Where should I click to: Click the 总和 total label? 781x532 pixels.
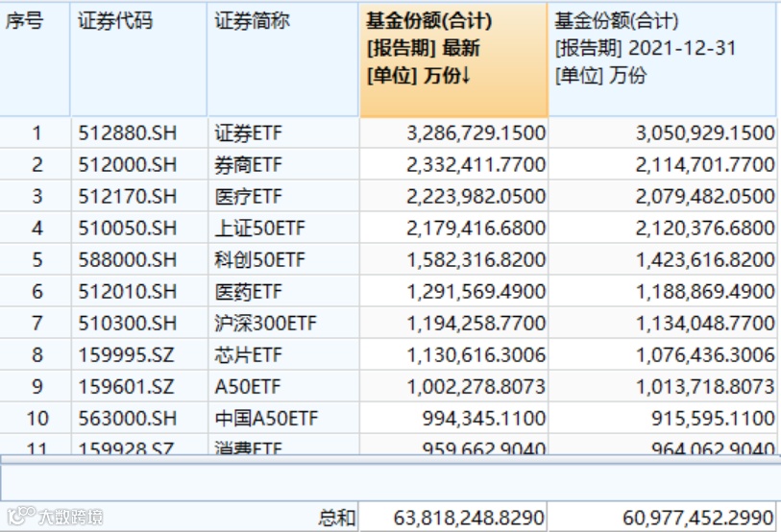point(337,518)
